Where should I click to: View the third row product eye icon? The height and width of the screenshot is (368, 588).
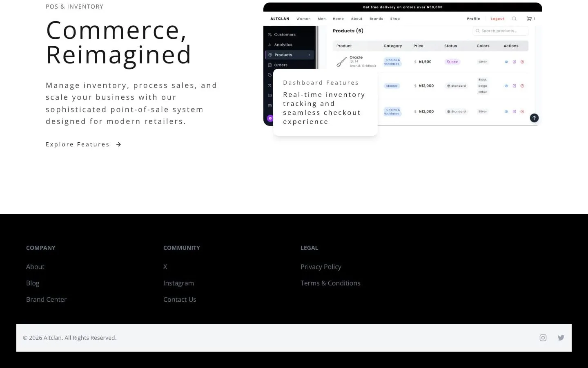[x=506, y=112]
